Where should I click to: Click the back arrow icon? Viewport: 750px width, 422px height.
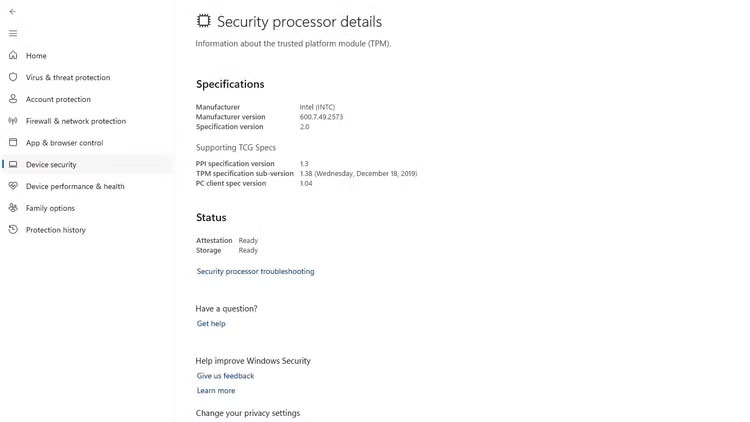[13, 11]
